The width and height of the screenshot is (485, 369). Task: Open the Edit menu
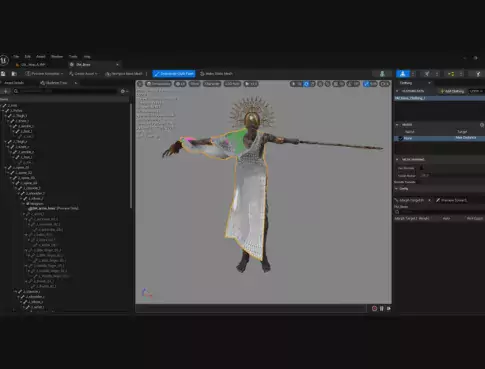pyautogui.click(x=28, y=57)
